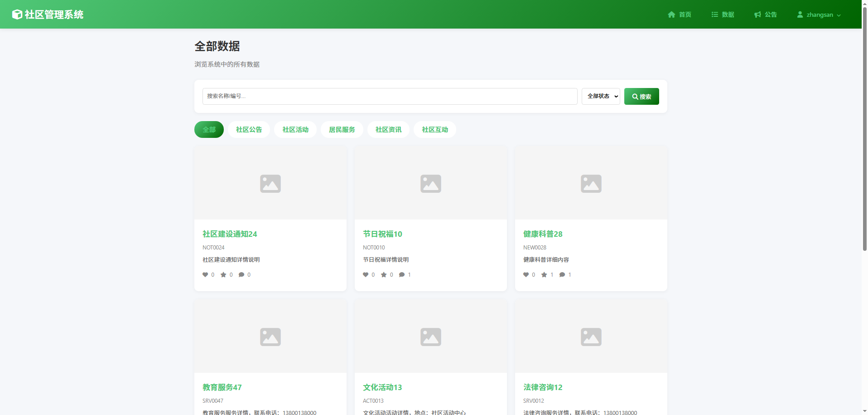Click the 社区建设通知详情说明 description
The image size is (868, 415).
[x=231, y=260]
